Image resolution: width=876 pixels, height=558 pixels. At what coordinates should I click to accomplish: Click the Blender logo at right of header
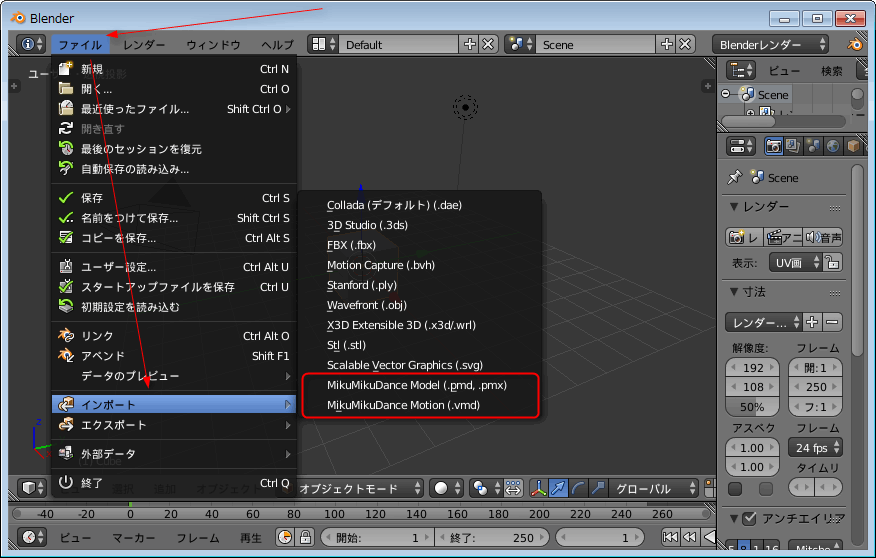pos(855,44)
